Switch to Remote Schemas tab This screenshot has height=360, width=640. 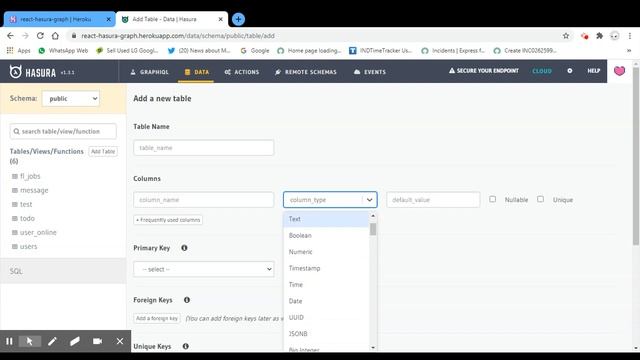click(x=306, y=72)
